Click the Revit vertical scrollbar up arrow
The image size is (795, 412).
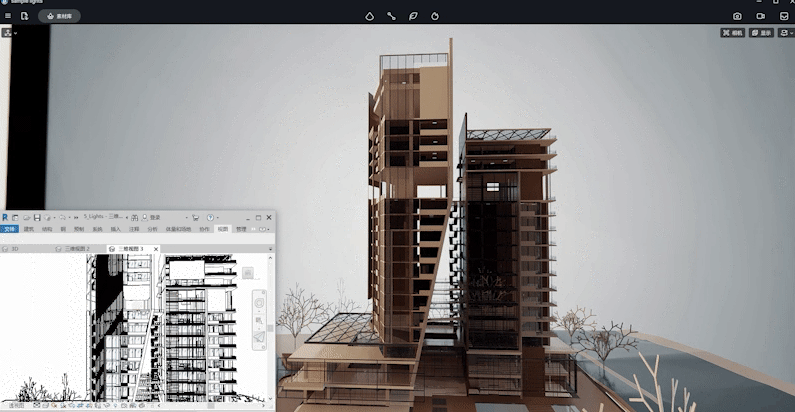[270, 258]
